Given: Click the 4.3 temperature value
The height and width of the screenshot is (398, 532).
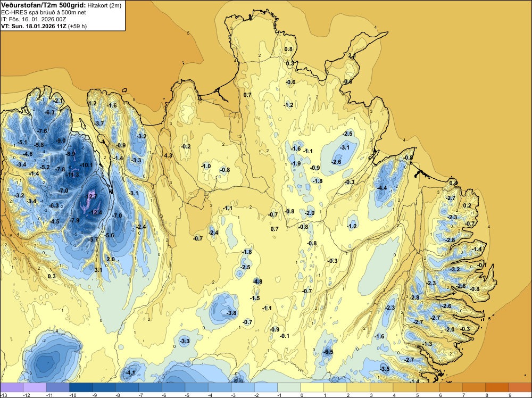Looking at the screenshot, I should [168, 155].
